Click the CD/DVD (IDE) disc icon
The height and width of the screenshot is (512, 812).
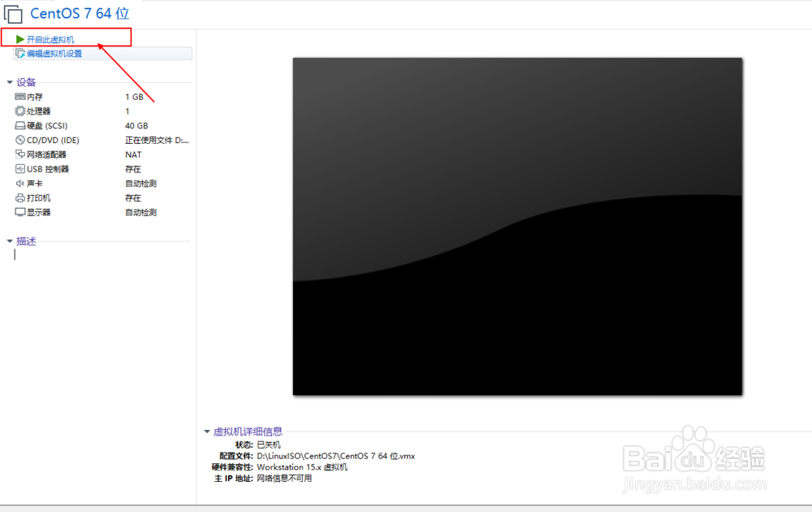tap(20, 140)
